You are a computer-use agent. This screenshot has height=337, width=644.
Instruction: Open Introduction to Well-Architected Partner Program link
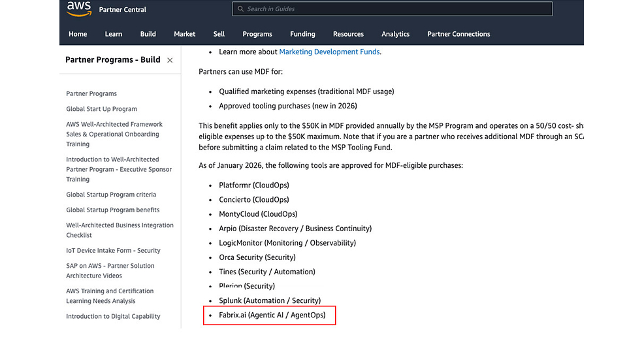coord(119,169)
